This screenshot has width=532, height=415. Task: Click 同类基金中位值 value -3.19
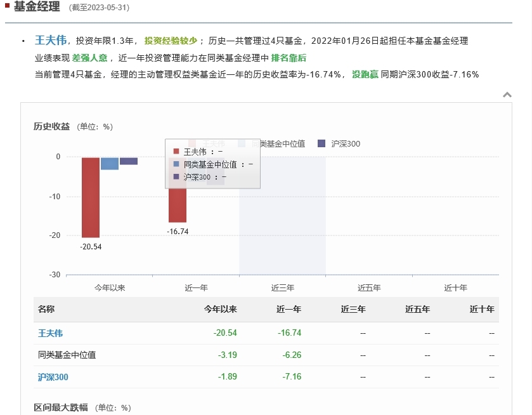pyautogui.click(x=228, y=355)
